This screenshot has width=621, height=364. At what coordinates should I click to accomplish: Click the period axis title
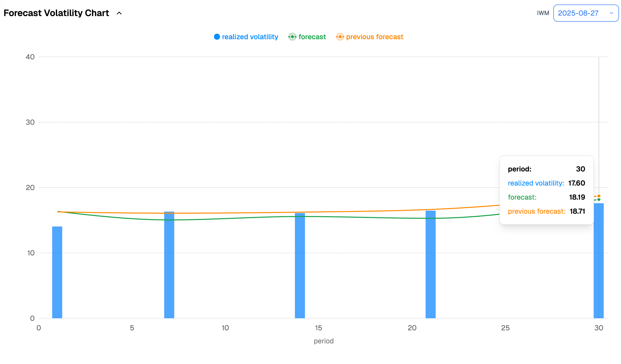click(x=323, y=341)
